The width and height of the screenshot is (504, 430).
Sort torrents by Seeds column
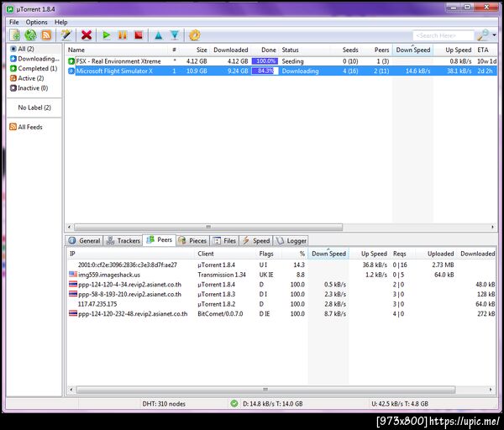[x=345, y=50]
